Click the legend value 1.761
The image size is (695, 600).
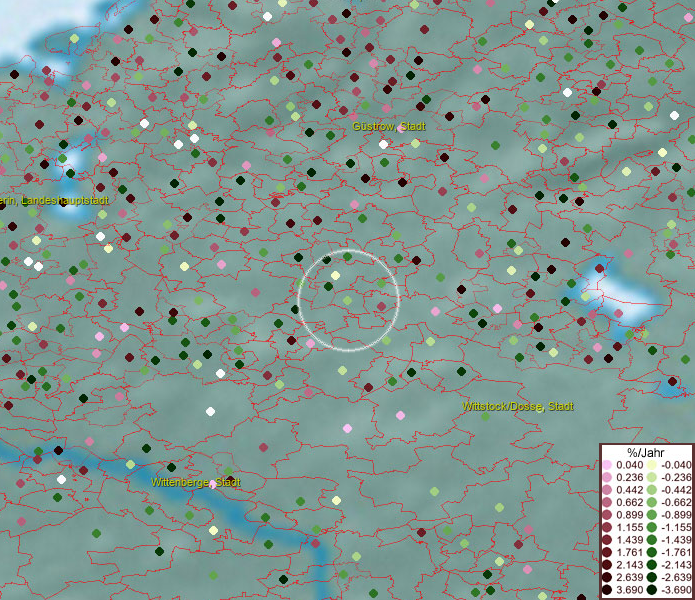pyautogui.click(x=629, y=552)
